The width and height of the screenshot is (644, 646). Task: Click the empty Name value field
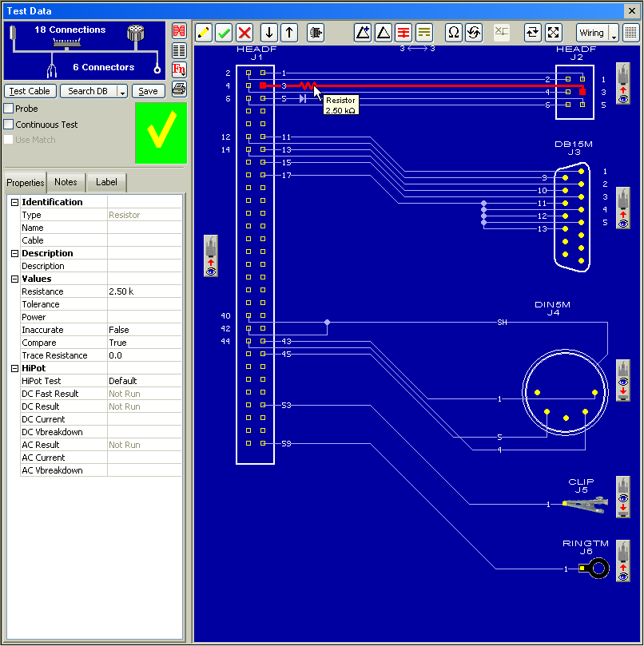point(145,228)
